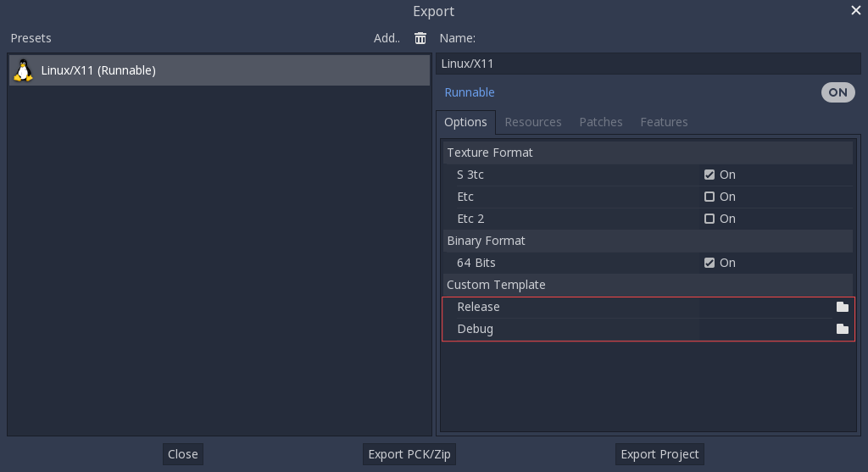
Task: Toggle the Runnable ON switch
Action: click(x=837, y=92)
